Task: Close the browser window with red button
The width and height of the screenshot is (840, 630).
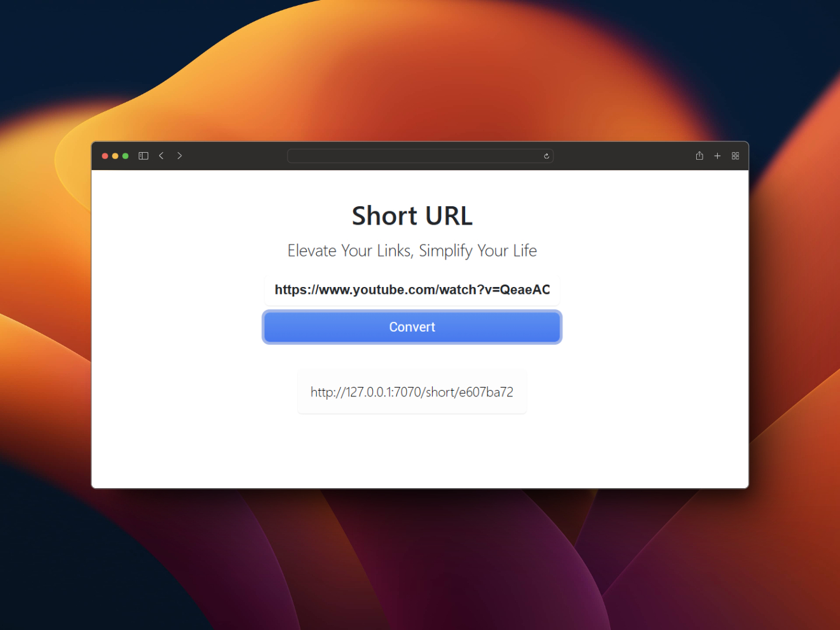Action: pyautogui.click(x=105, y=156)
